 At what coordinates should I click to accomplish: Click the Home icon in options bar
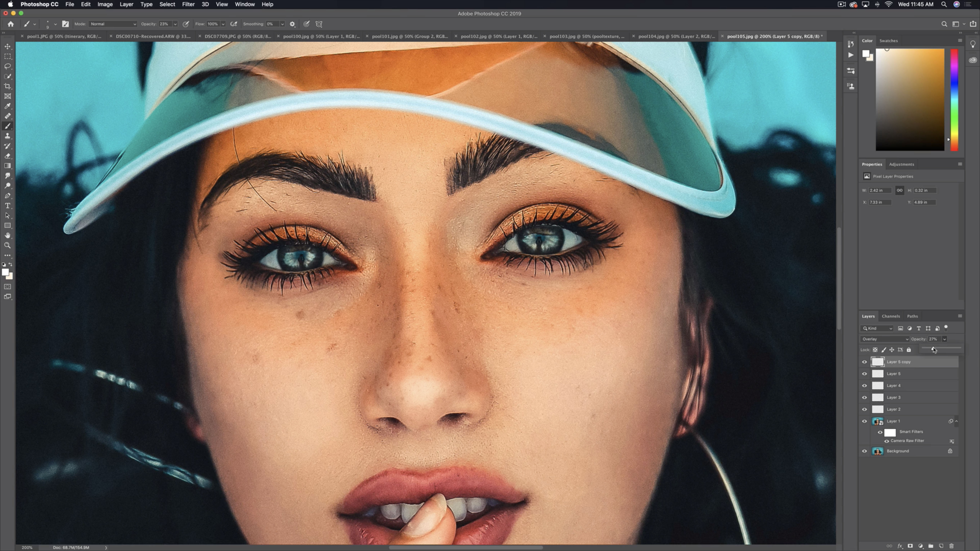click(11, 24)
